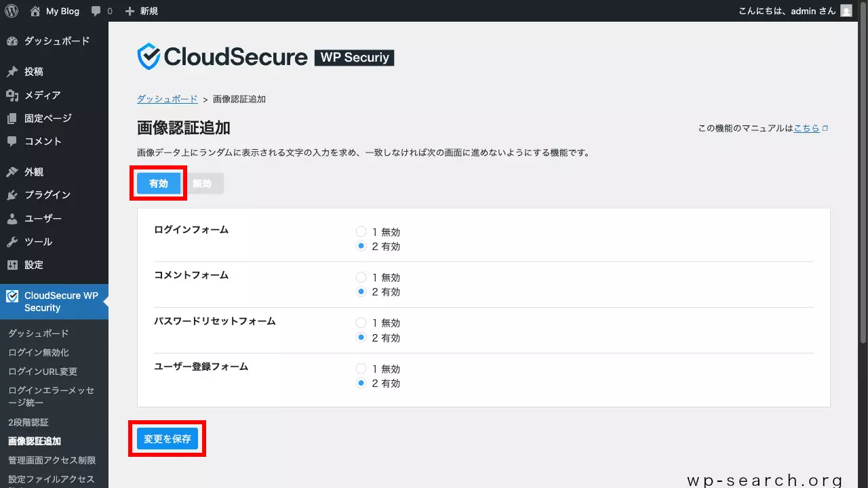868x488 pixels.
Task: Open the WordPress logo menu
Action: pyautogui.click(x=11, y=11)
